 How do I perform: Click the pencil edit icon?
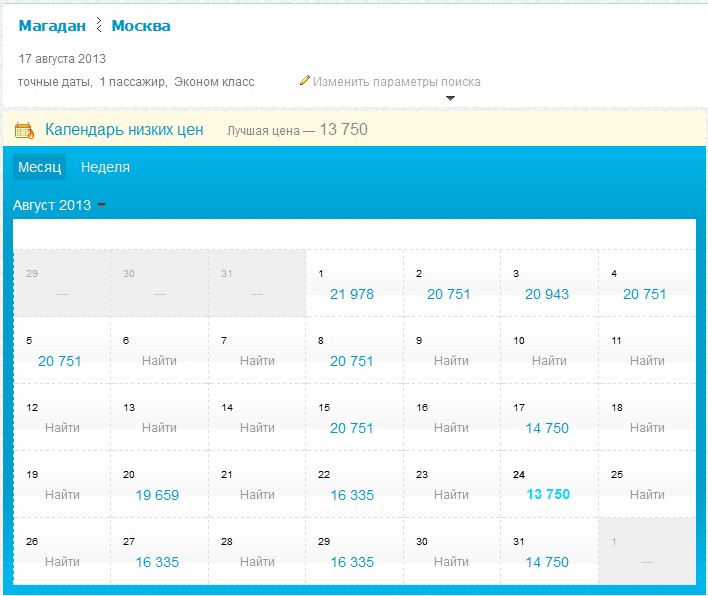(x=305, y=81)
